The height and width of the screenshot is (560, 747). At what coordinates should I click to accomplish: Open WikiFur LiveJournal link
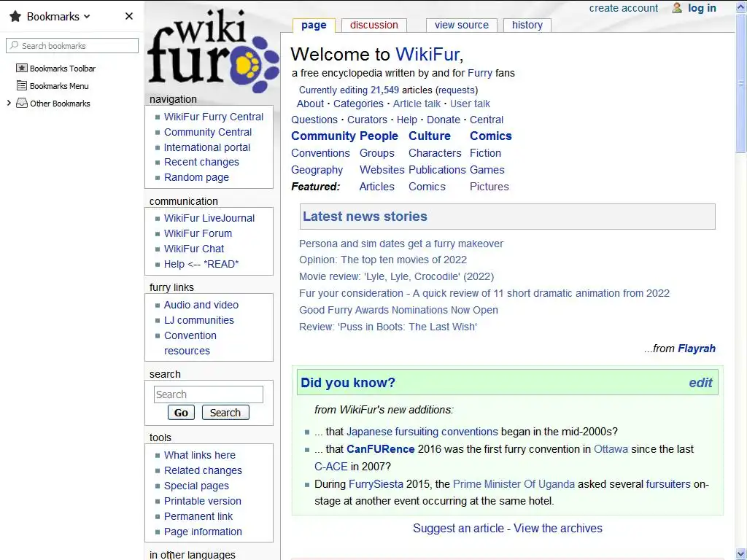point(209,218)
